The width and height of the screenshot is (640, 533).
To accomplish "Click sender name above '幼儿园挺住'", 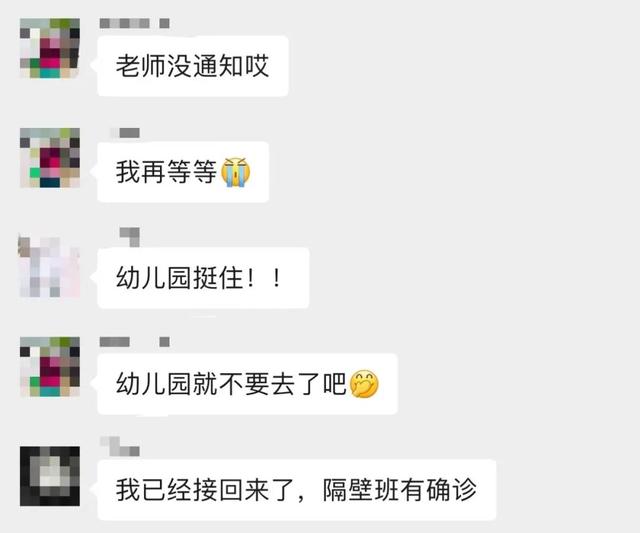I will (x=129, y=237).
